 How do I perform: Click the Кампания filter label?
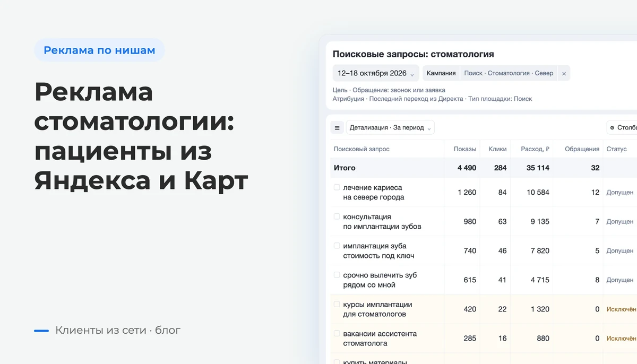click(441, 73)
